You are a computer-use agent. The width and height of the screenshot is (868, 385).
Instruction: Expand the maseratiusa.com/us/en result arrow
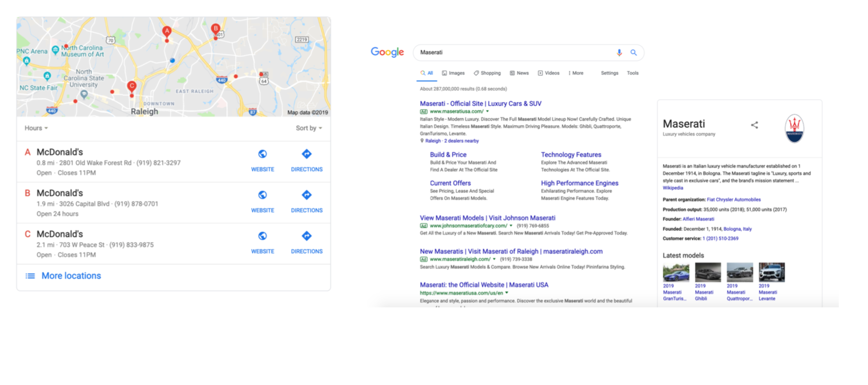[507, 293]
